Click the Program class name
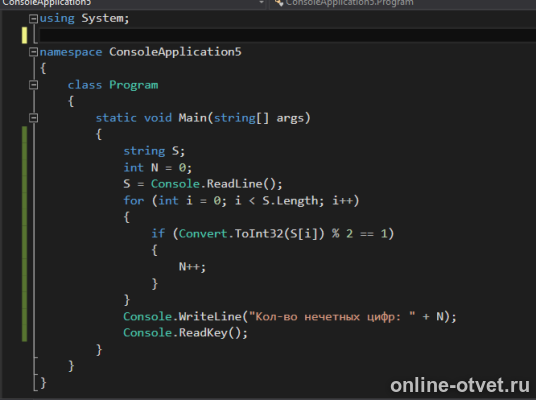Image resolution: width=536 pixels, height=400 pixels. pos(134,85)
